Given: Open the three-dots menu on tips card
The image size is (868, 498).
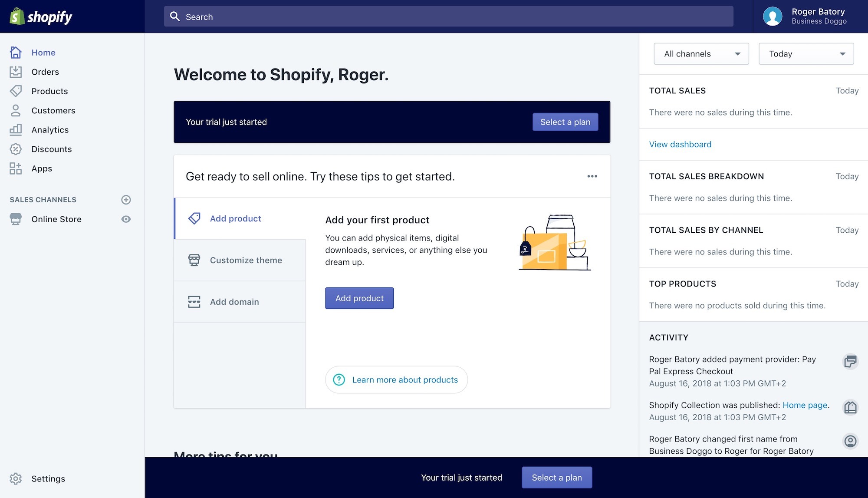Looking at the screenshot, I should point(592,176).
